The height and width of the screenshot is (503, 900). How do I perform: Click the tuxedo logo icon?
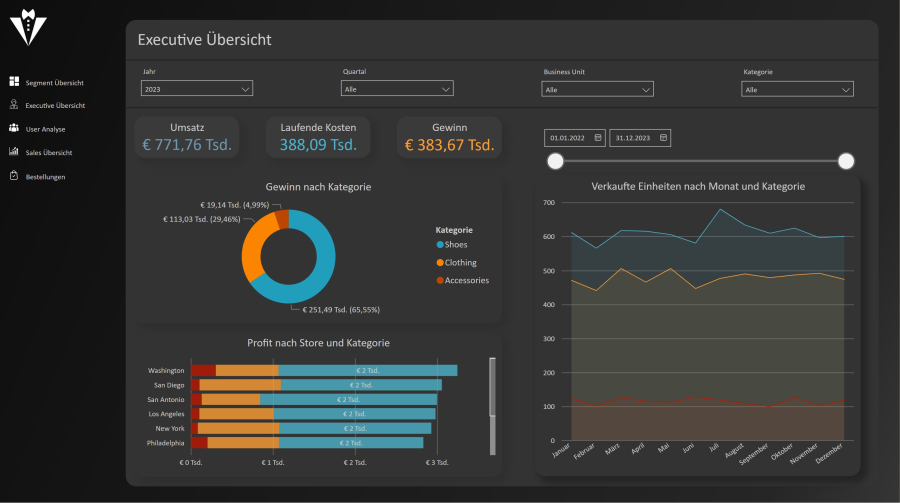click(28, 28)
